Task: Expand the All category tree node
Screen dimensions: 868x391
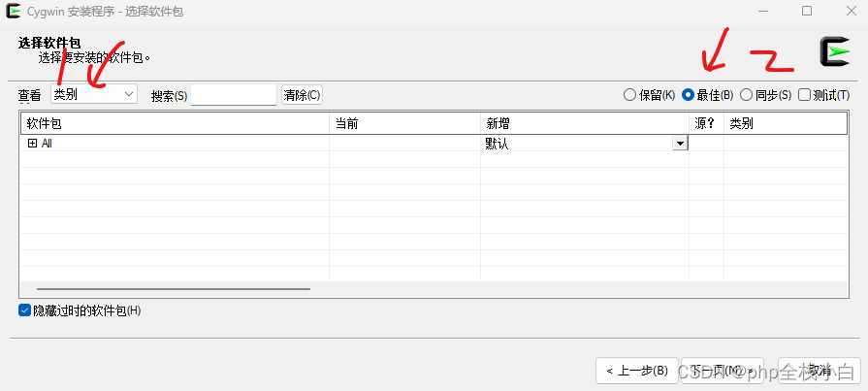Action: pos(32,144)
